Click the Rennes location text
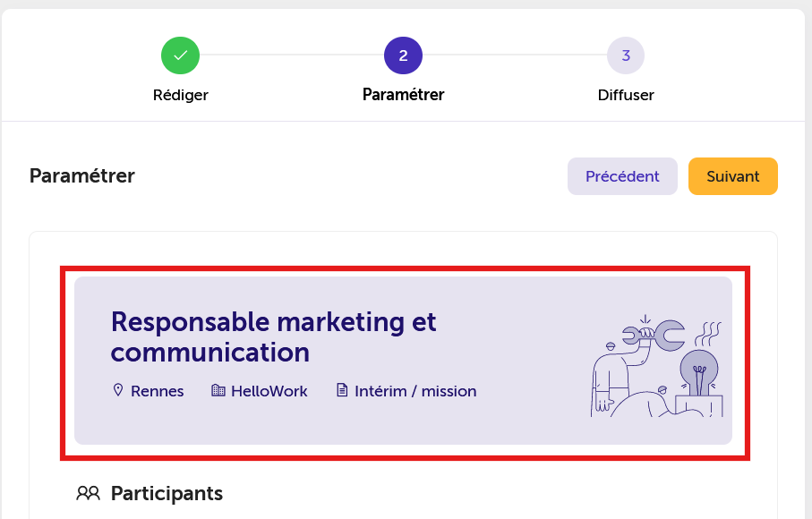 158,391
